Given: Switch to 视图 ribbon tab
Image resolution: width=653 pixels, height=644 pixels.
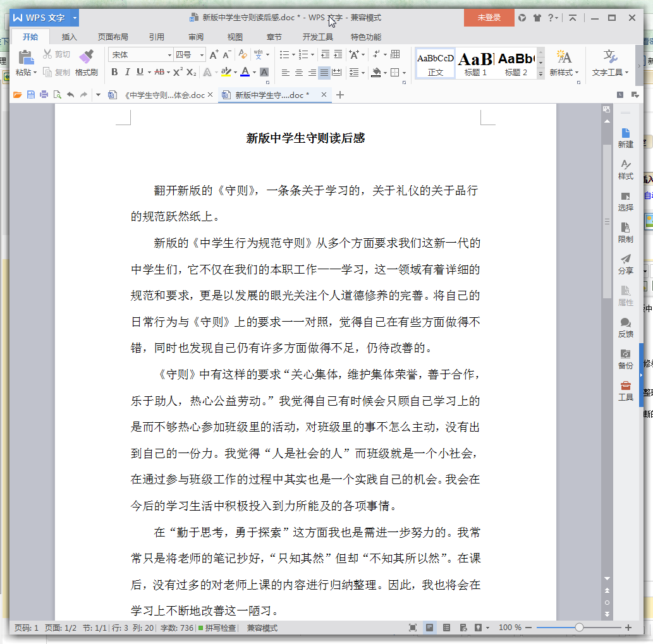Looking at the screenshot, I should [x=235, y=37].
